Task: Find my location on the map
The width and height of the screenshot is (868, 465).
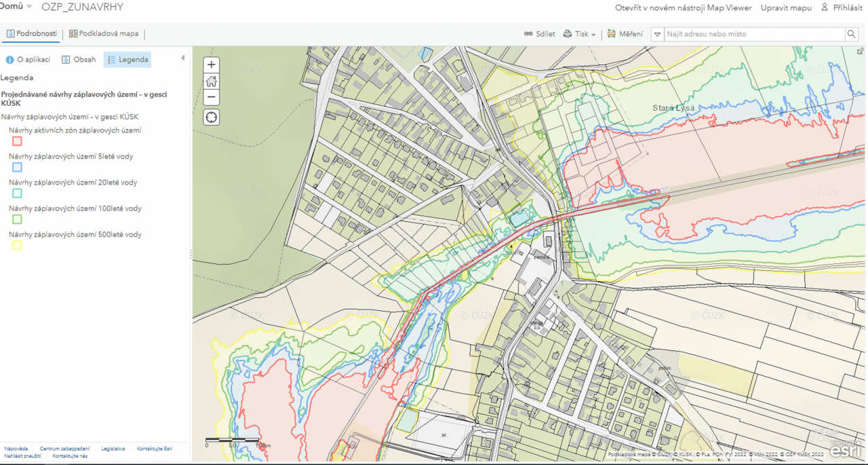Action: (212, 117)
